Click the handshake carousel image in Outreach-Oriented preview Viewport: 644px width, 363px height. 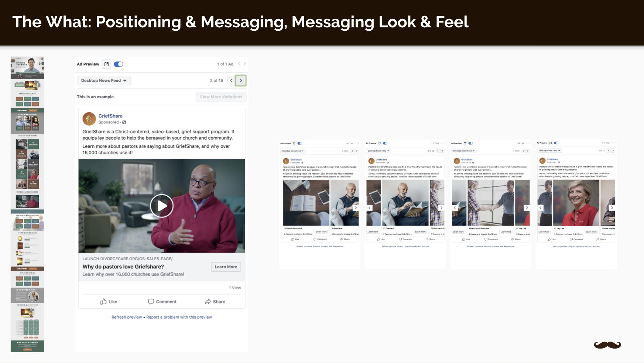(x=491, y=203)
